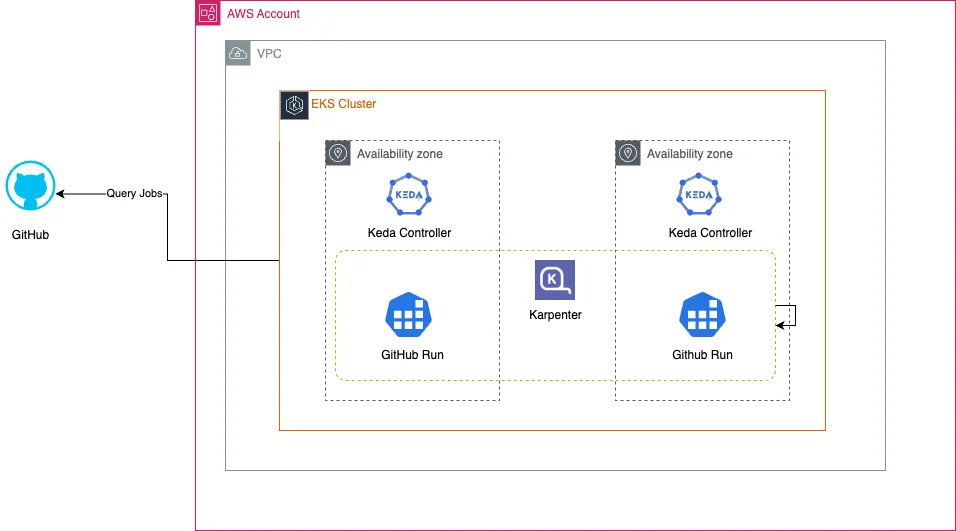Click the AWS Account title text
This screenshot has width=956, height=531.
pos(263,13)
